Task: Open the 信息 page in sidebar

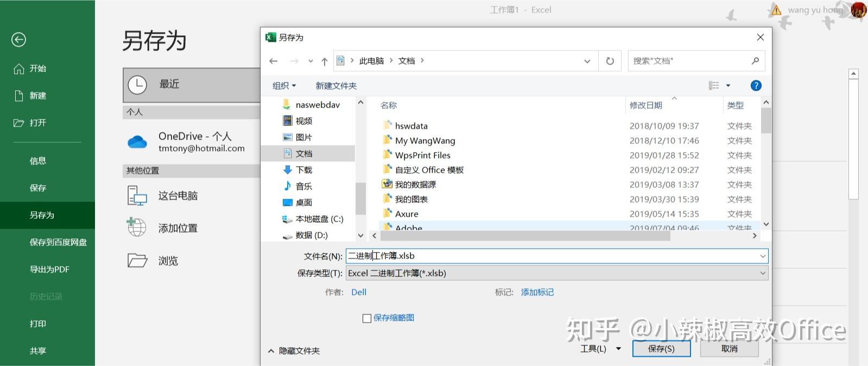Action: [38, 161]
